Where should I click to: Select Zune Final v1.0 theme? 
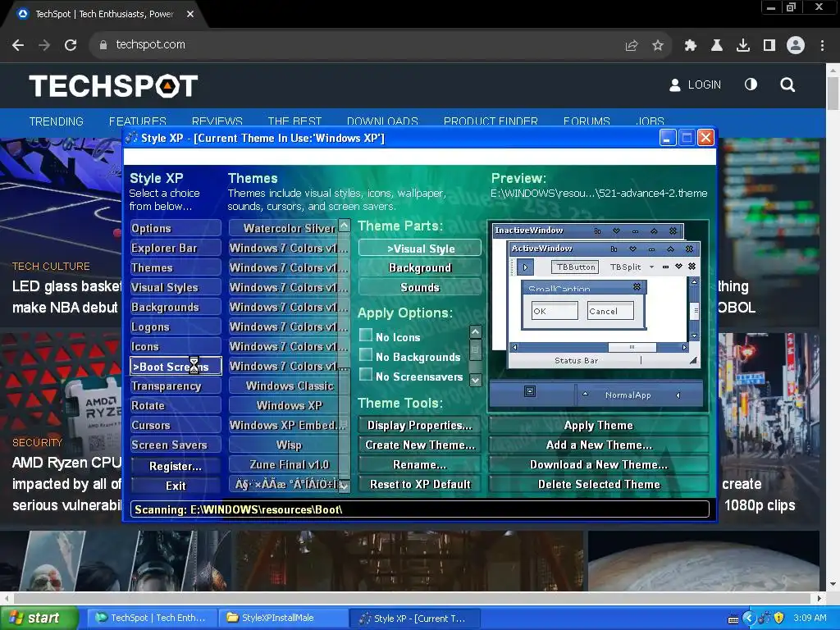click(284, 464)
